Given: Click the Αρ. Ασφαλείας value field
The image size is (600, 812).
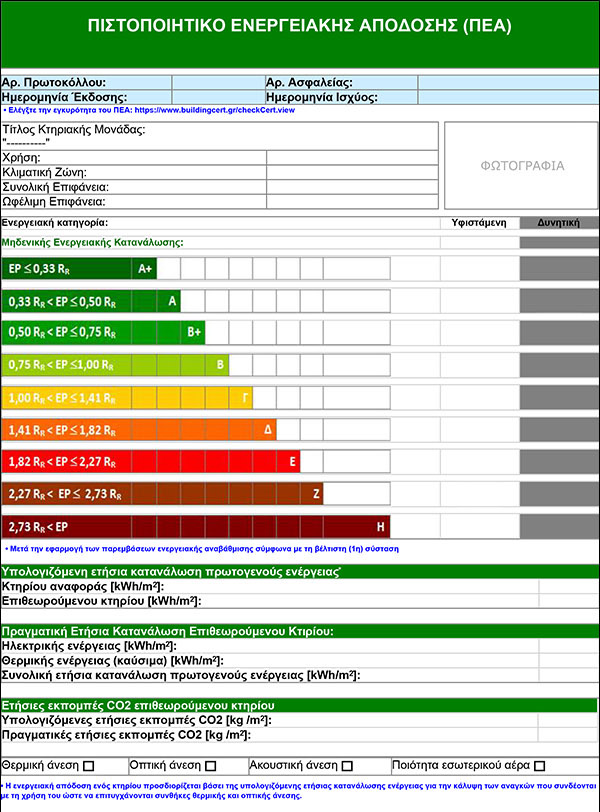Looking at the screenshot, I should pos(508,82).
